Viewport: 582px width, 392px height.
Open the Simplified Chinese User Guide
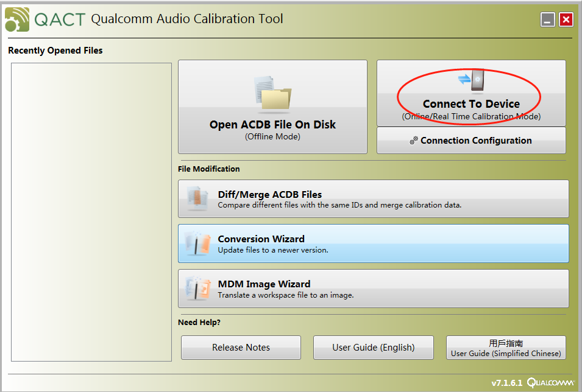(506, 347)
